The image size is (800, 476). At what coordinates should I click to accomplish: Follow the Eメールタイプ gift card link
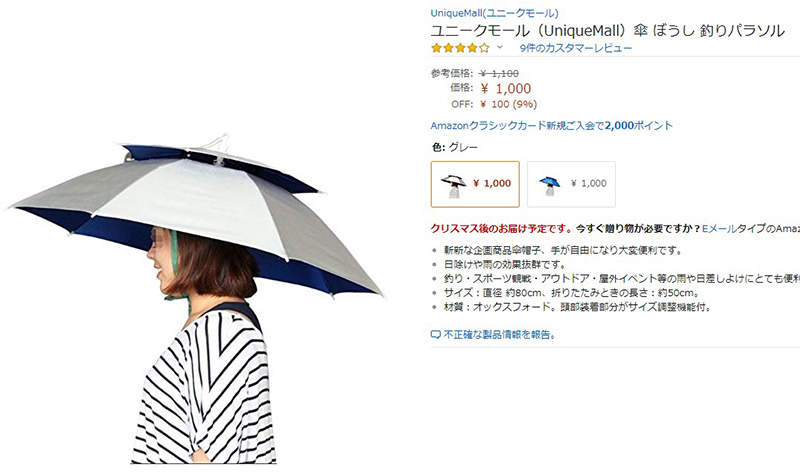coord(751,229)
